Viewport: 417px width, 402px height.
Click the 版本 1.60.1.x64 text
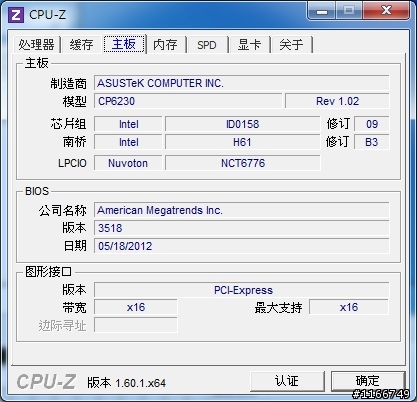[x=126, y=383]
